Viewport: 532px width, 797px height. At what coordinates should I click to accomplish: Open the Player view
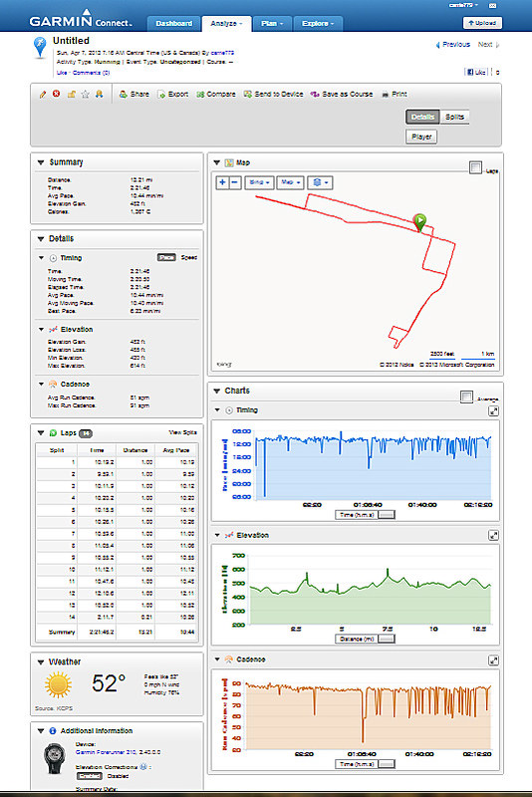(x=421, y=136)
